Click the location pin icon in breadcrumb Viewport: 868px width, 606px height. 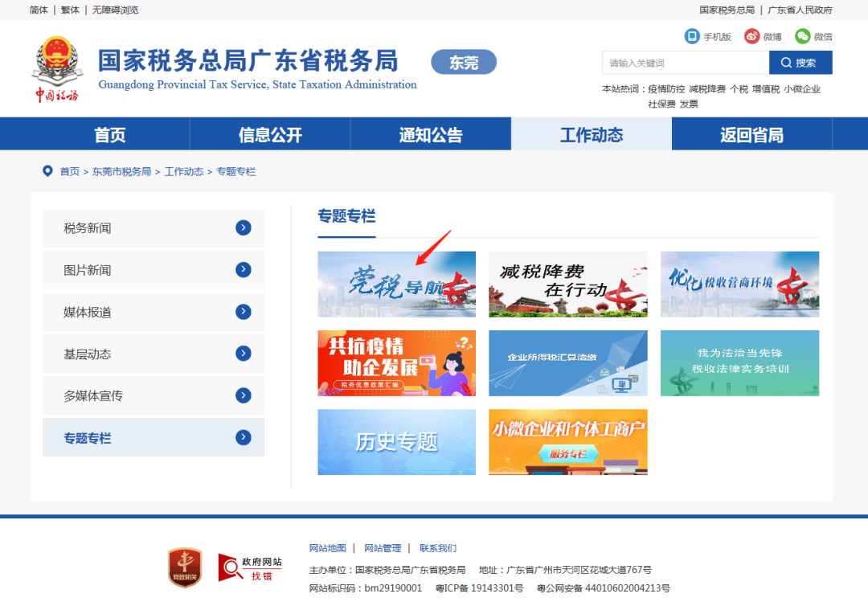pos(47,171)
